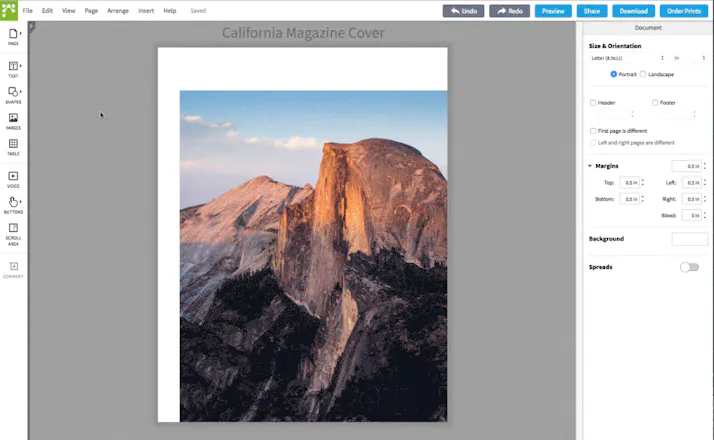Image resolution: width=714 pixels, height=440 pixels.
Task: Click the Order Prints button
Action: coord(684,11)
